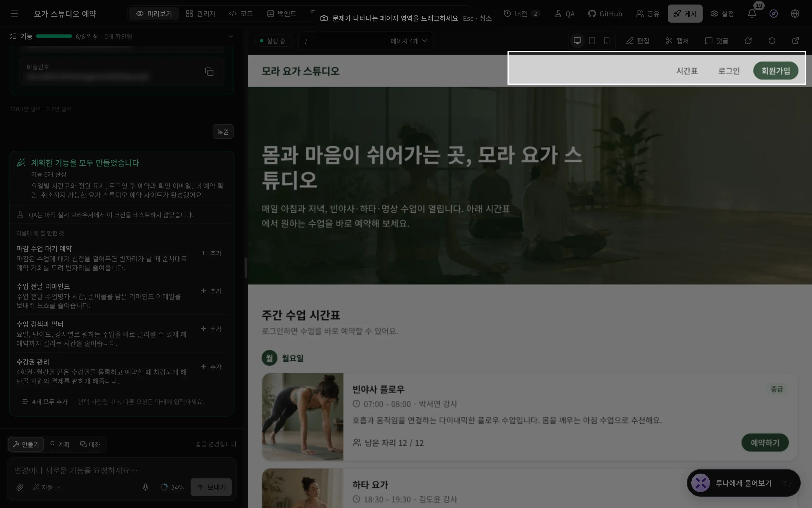The height and width of the screenshot is (508, 812).
Task: Click the 캡처 capture tool
Action: click(x=677, y=41)
